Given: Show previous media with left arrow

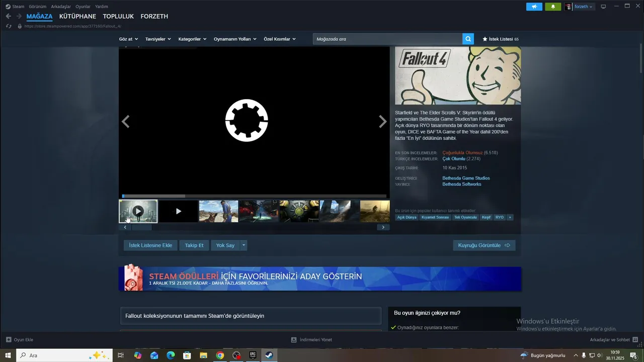Looking at the screenshot, I should [x=126, y=121].
